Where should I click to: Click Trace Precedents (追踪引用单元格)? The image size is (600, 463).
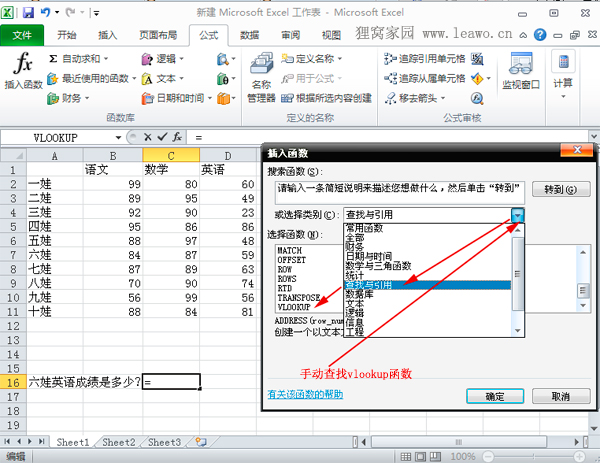[x=425, y=59]
